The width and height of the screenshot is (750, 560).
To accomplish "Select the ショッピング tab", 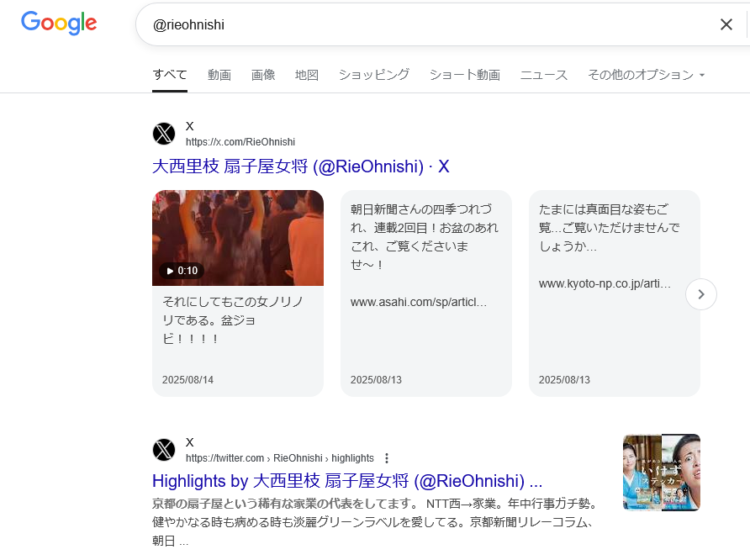I will pyautogui.click(x=374, y=75).
